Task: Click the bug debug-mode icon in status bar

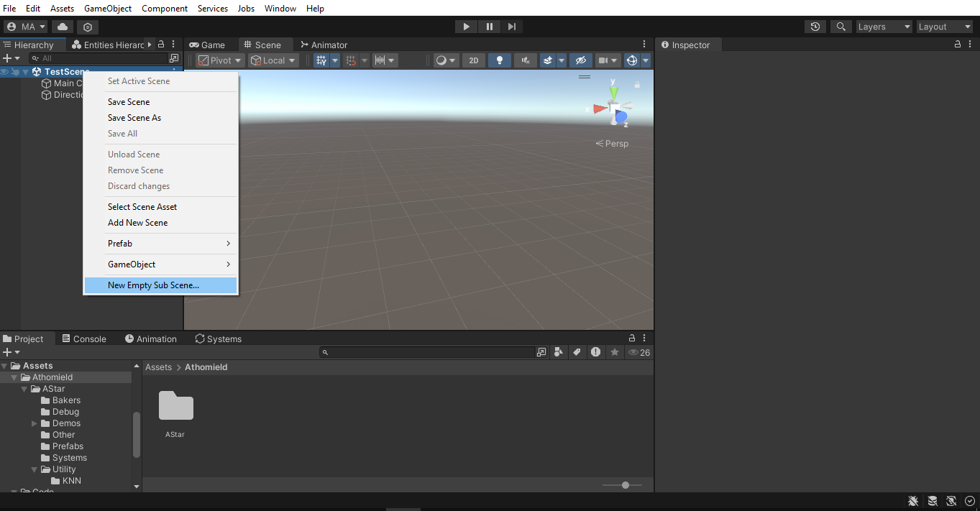Action: point(913,501)
